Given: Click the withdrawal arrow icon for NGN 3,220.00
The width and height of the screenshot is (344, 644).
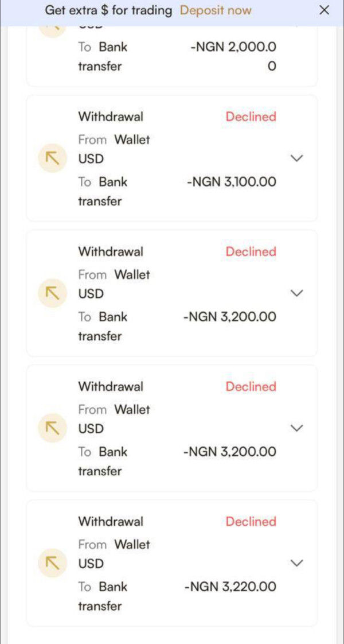Looking at the screenshot, I should click(x=53, y=562).
